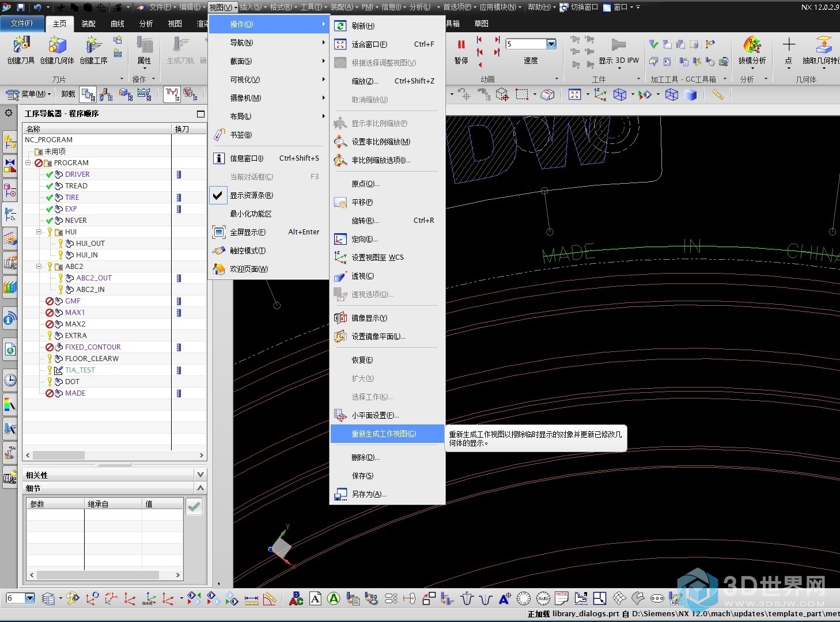Open Information Window (信息窗口) item

(268, 158)
